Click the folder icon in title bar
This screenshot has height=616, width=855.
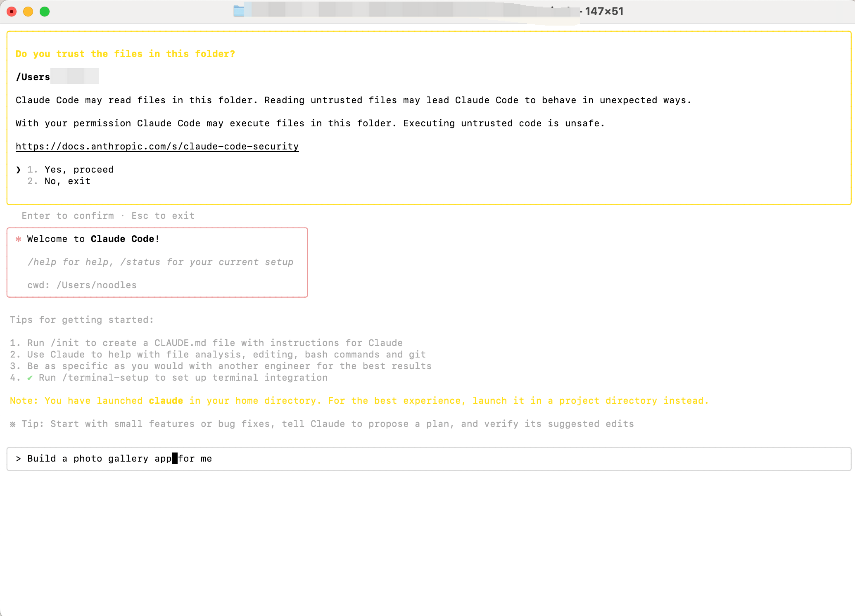(239, 11)
